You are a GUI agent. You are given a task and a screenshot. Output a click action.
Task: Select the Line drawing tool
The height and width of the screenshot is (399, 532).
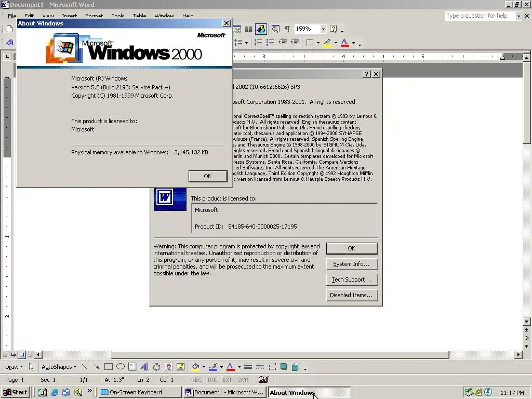[85, 367]
